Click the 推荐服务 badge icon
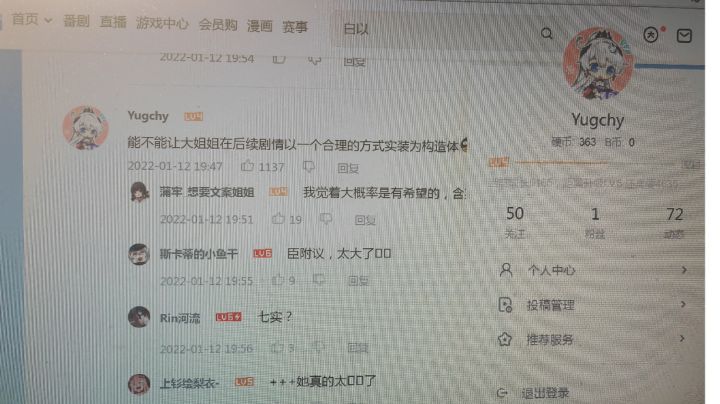 [505, 339]
